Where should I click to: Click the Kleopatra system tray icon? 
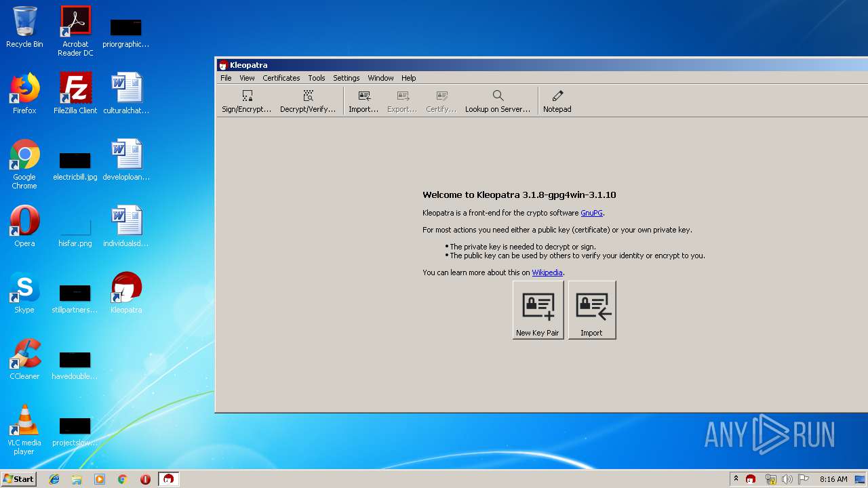[751, 479]
